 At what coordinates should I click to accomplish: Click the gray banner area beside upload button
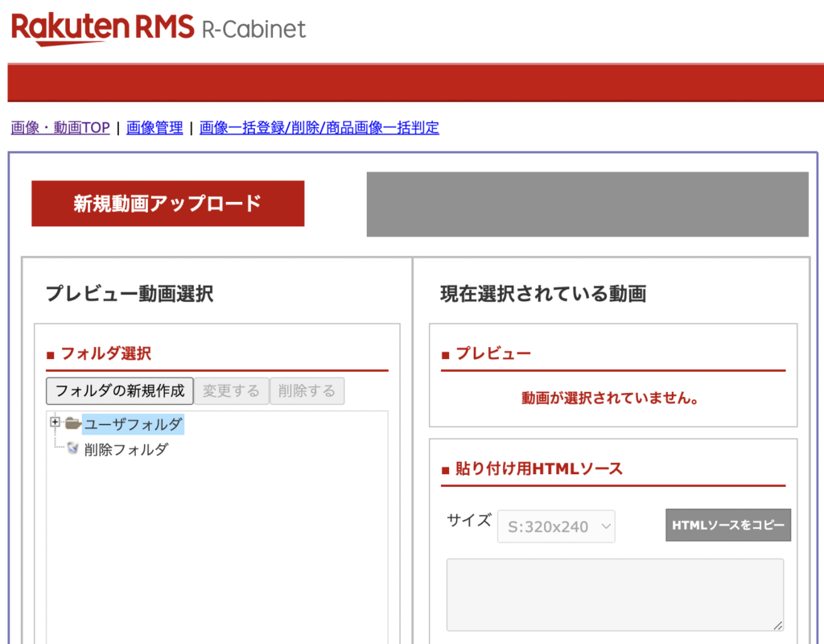tap(587, 204)
